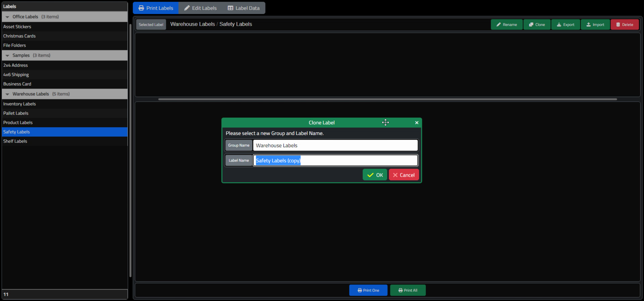The image size is (644, 301).
Task: Expand the Samples group
Action: [x=7, y=55]
